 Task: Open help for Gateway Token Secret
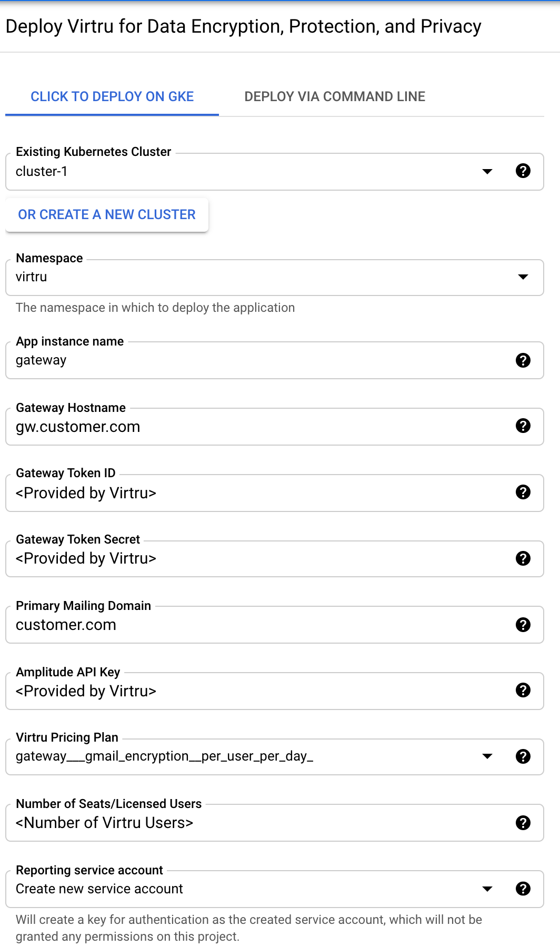(x=523, y=558)
